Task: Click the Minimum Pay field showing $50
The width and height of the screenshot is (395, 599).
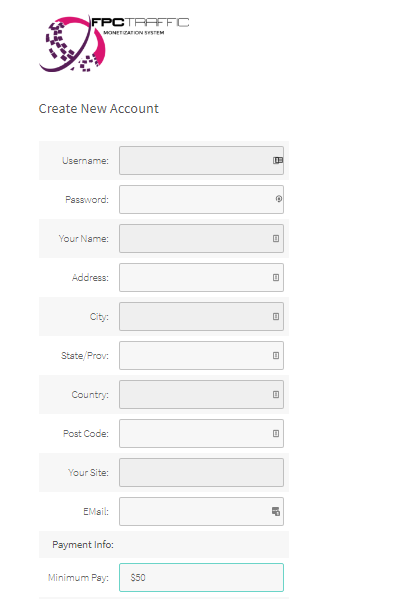Action: [x=201, y=577]
